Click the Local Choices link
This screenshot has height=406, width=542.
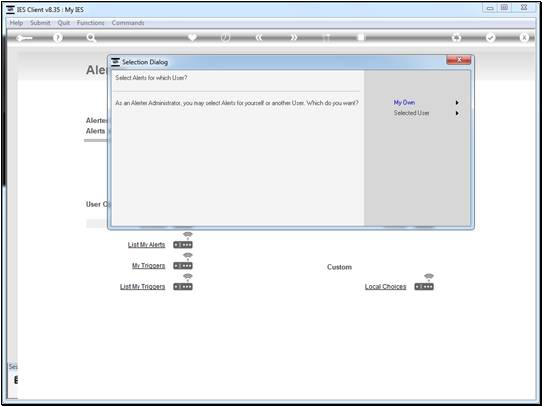pos(385,286)
